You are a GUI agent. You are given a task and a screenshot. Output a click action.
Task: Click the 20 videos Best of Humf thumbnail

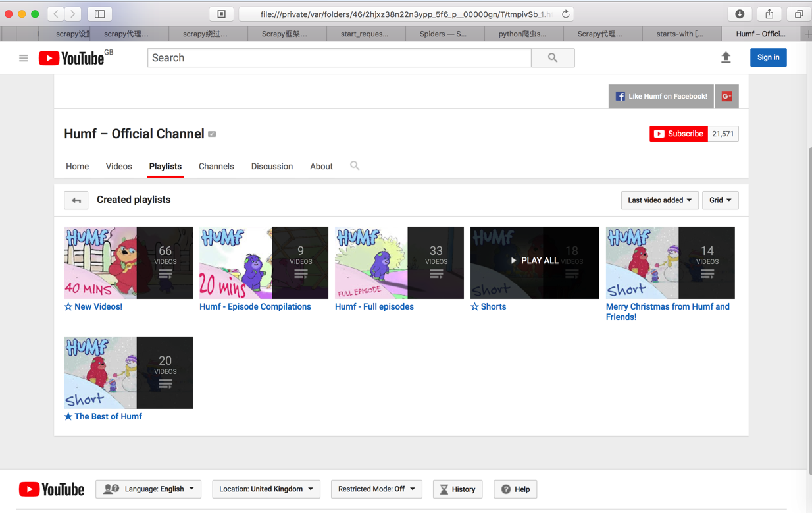click(128, 373)
